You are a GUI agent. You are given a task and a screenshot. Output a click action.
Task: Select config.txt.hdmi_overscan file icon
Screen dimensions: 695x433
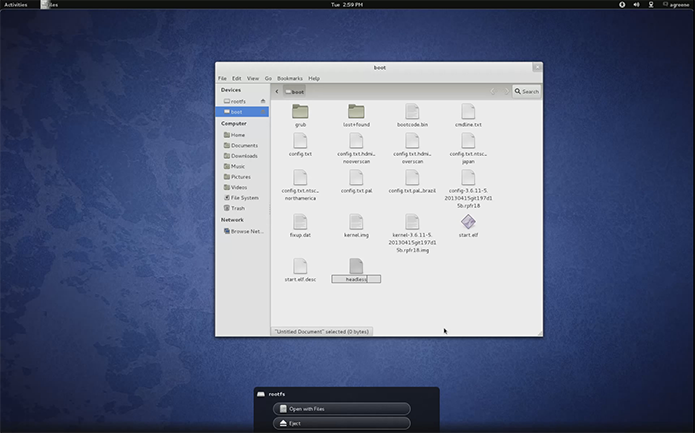point(412,141)
